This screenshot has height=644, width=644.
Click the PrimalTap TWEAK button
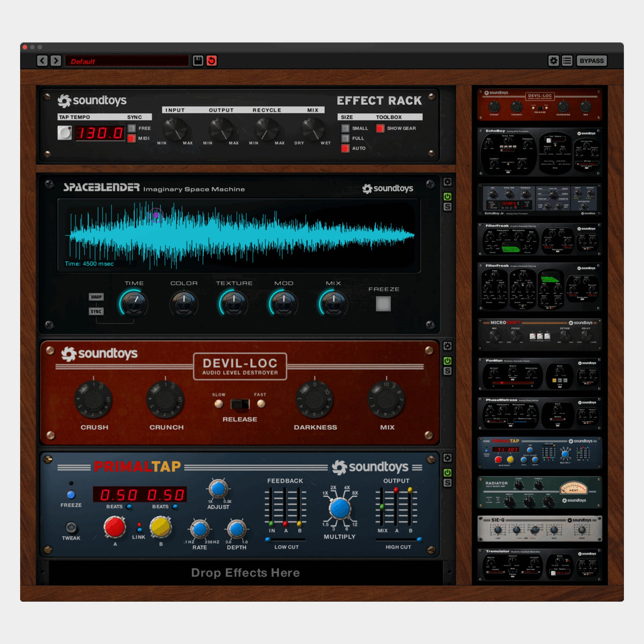(x=71, y=527)
